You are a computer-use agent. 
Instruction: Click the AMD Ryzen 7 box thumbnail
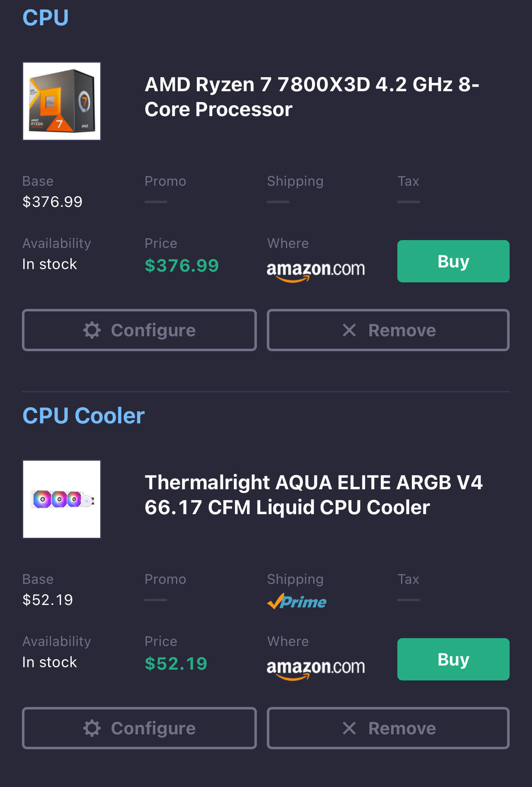pos(62,101)
